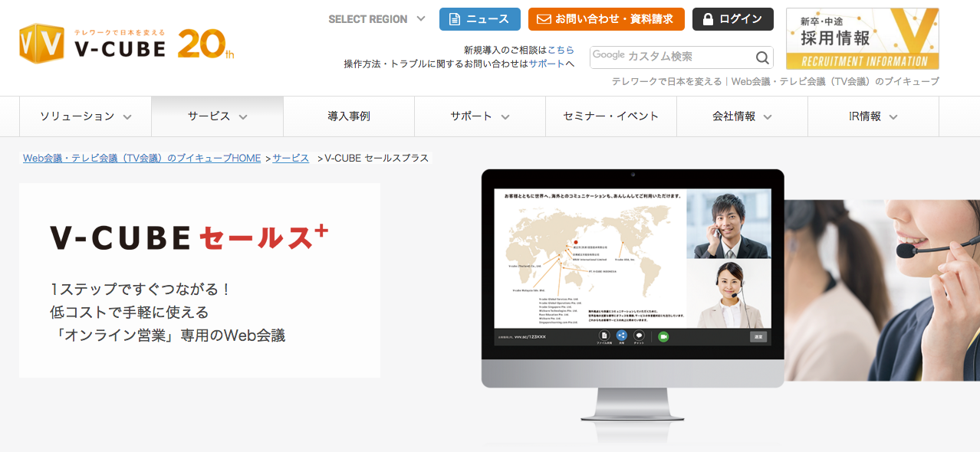This screenshot has height=452, width=980.
Task: Click the black ログイン button
Action: [733, 19]
